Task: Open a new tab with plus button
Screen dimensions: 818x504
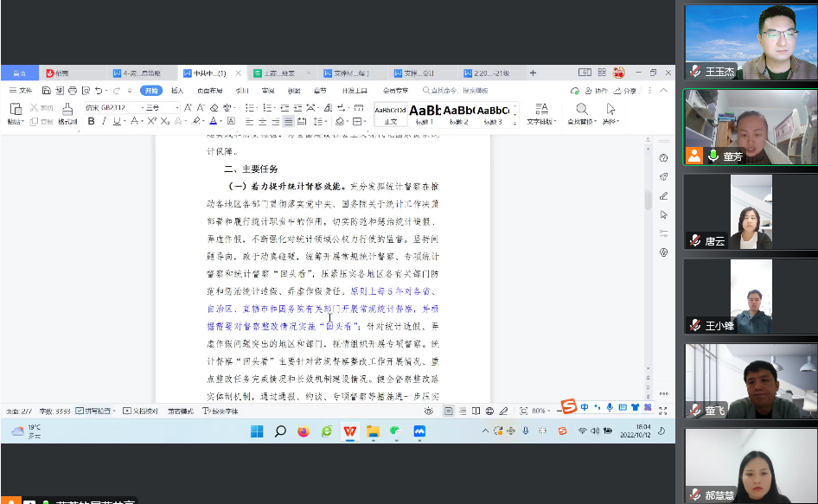Action: pyautogui.click(x=533, y=73)
